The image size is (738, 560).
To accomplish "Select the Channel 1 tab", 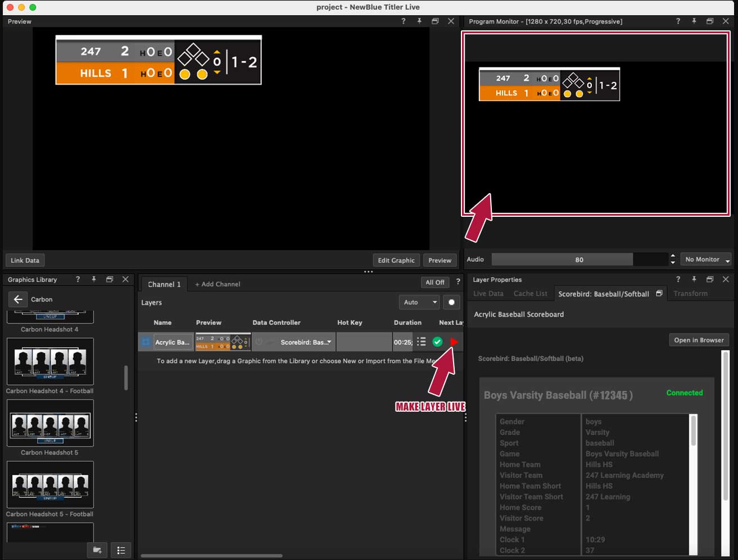I will [164, 284].
